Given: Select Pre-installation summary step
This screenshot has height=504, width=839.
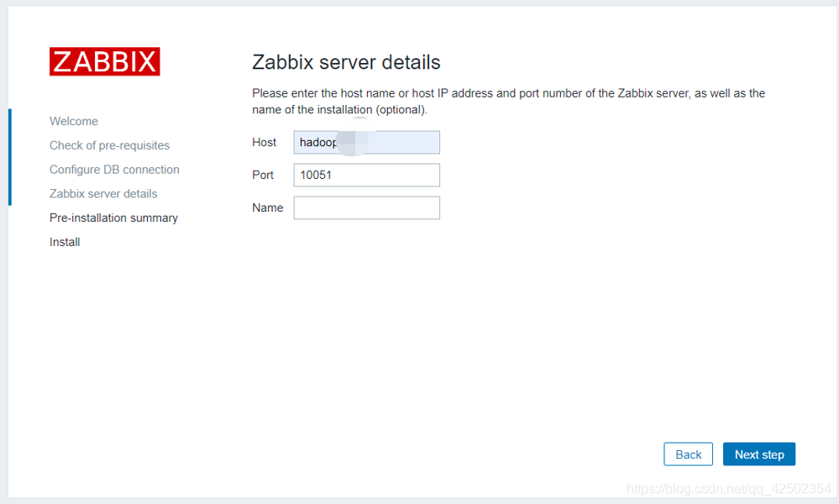Looking at the screenshot, I should pyautogui.click(x=114, y=218).
